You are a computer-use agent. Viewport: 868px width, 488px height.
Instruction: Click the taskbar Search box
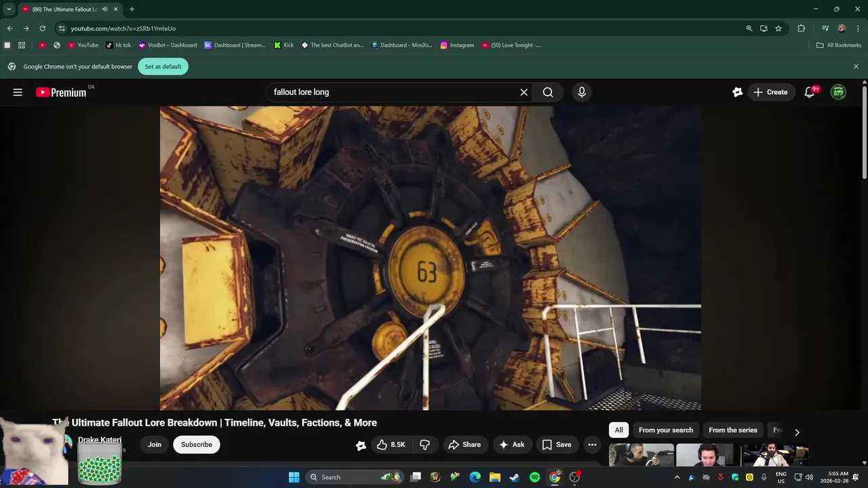point(355,477)
